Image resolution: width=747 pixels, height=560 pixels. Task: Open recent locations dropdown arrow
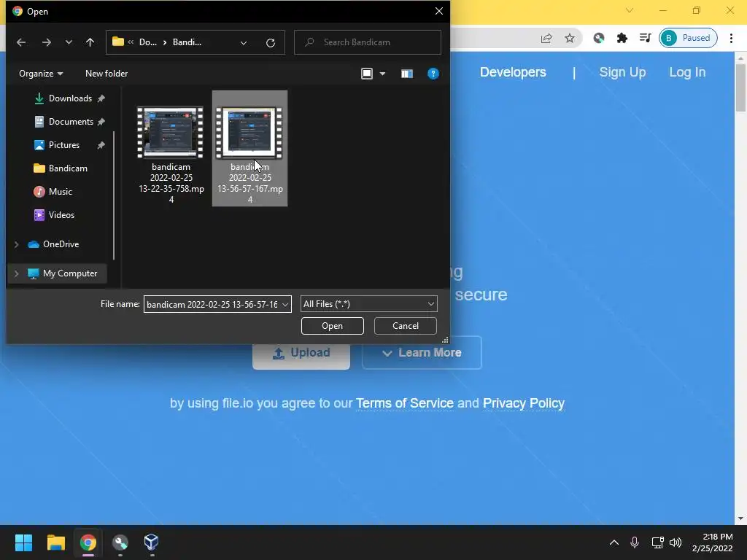coord(69,42)
